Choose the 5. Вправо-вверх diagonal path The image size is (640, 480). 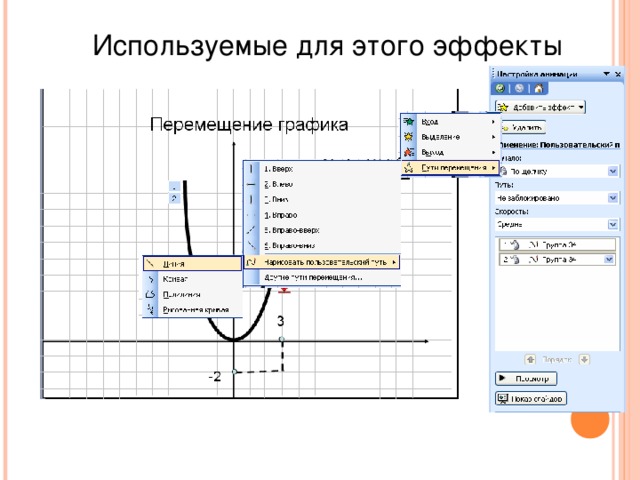[x=322, y=230]
